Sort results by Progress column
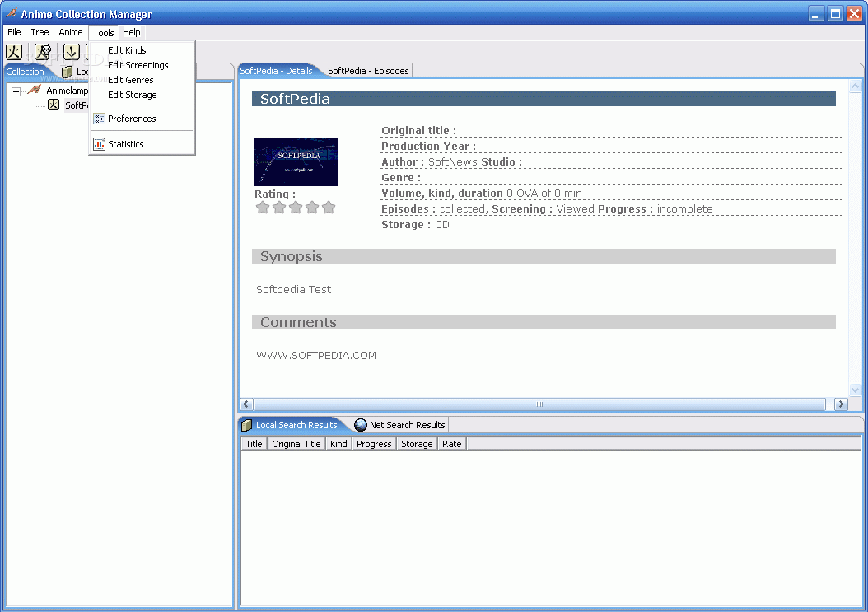This screenshot has height=612, width=868. pyautogui.click(x=374, y=444)
